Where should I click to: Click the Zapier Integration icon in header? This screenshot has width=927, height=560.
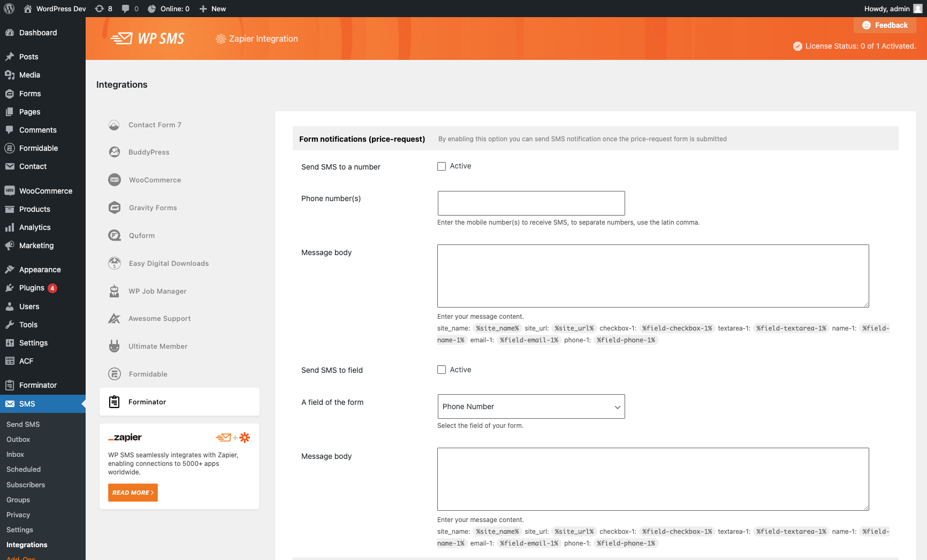click(x=221, y=39)
